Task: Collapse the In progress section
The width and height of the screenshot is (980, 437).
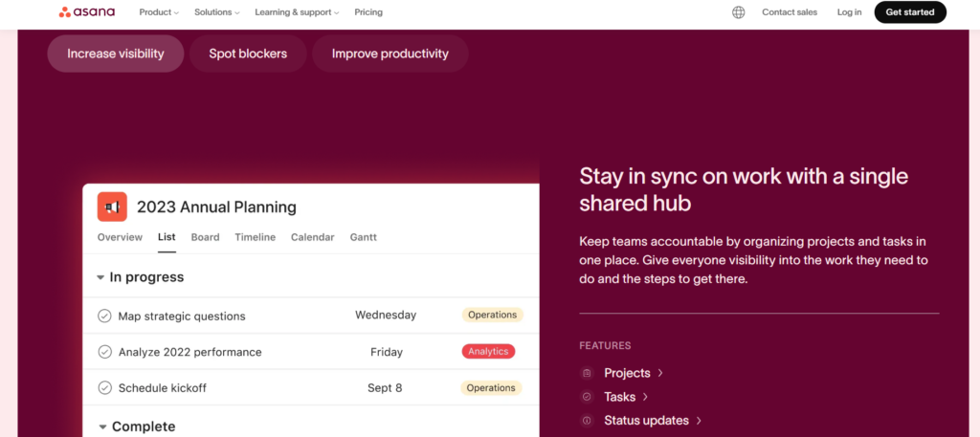Action: tap(100, 277)
